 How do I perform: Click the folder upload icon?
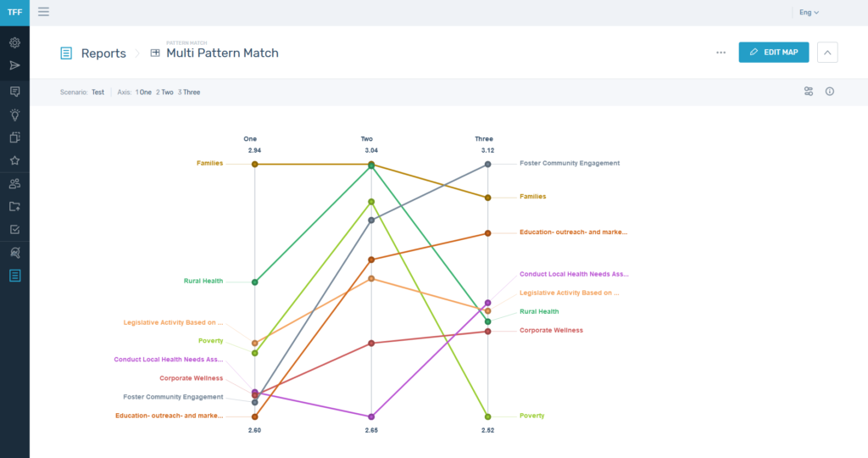pyautogui.click(x=14, y=206)
